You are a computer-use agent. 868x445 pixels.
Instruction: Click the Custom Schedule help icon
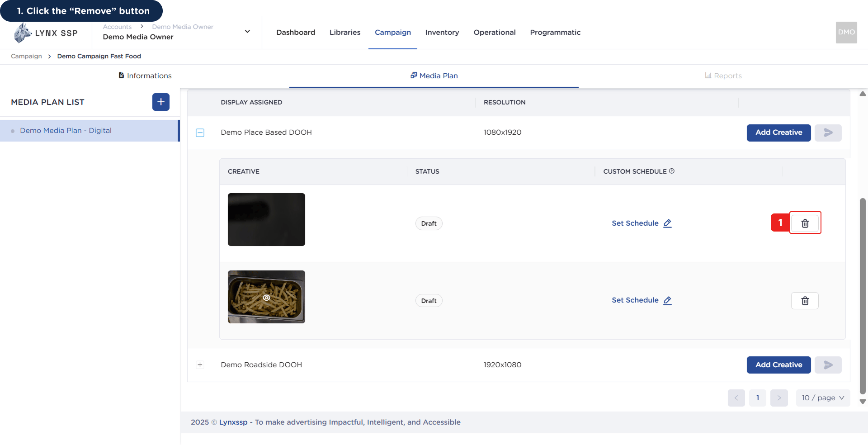click(x=672, y=171)
